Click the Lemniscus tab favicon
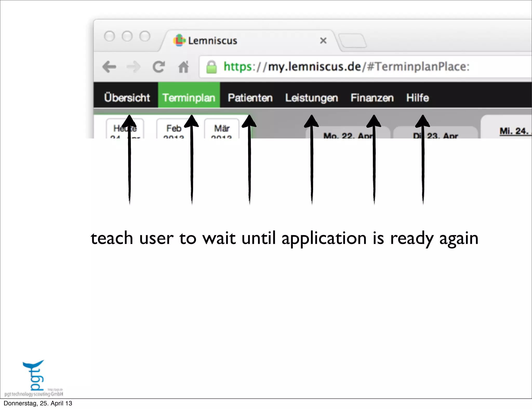532x409 pixels. [x=179, y=40]
